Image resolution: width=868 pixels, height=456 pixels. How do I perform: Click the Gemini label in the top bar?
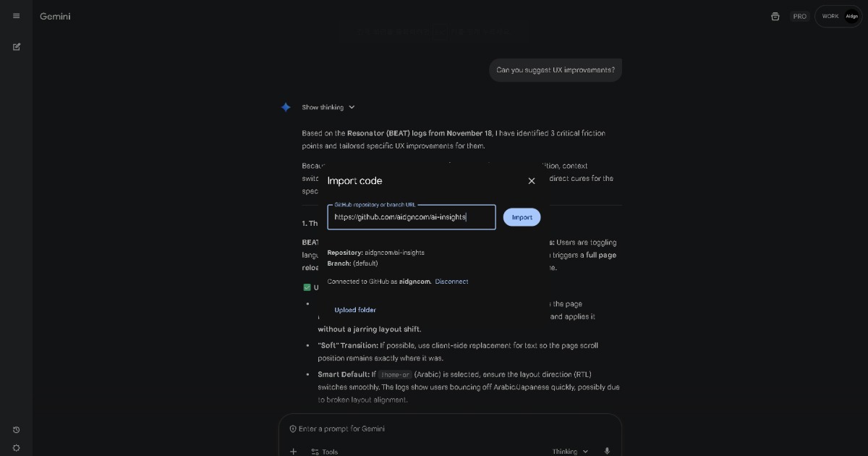click(x=55, y=16)
